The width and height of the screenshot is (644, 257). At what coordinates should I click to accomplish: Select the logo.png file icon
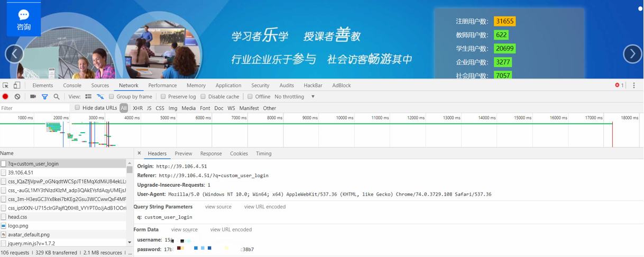pyautogui.click(x=4, y=226)
